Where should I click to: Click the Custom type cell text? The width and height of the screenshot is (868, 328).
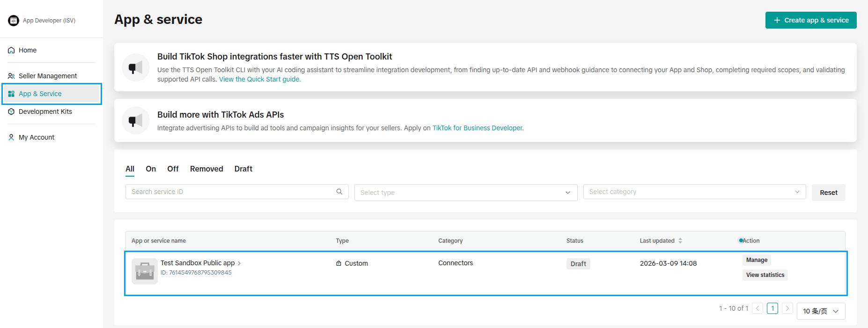click(356, 263)
